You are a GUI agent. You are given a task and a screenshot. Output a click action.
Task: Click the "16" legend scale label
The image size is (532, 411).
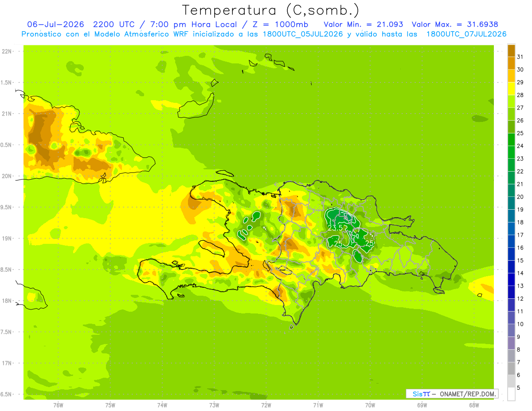tap(520, 247)
